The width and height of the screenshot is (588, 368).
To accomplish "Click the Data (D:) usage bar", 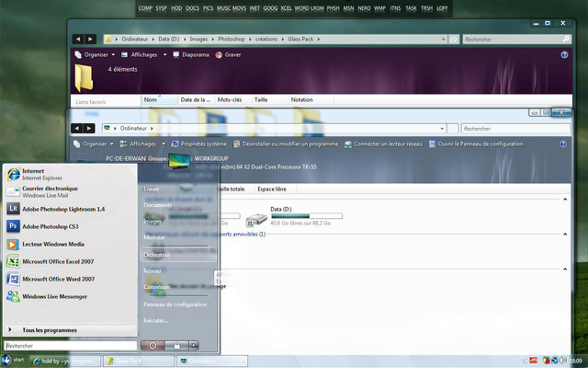I will click(x=306, y=216).
